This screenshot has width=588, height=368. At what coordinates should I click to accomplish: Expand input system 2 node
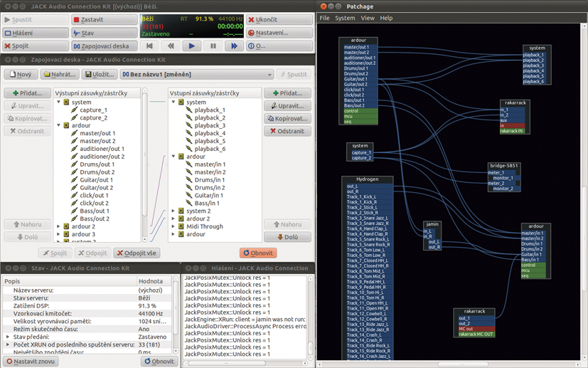[x=173, y=211]
